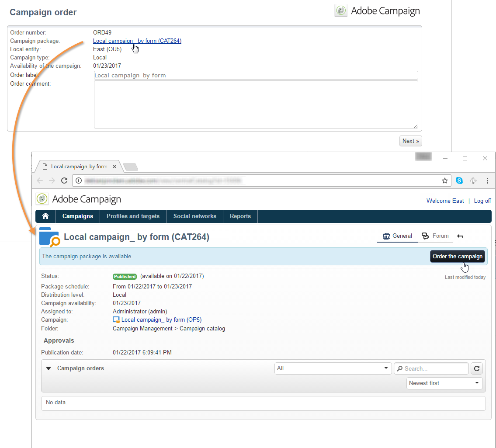The width and height of the screenshot is (496, 448).
Task: Select the Local campaign_by form browser tab
Action: pos(79,167)
